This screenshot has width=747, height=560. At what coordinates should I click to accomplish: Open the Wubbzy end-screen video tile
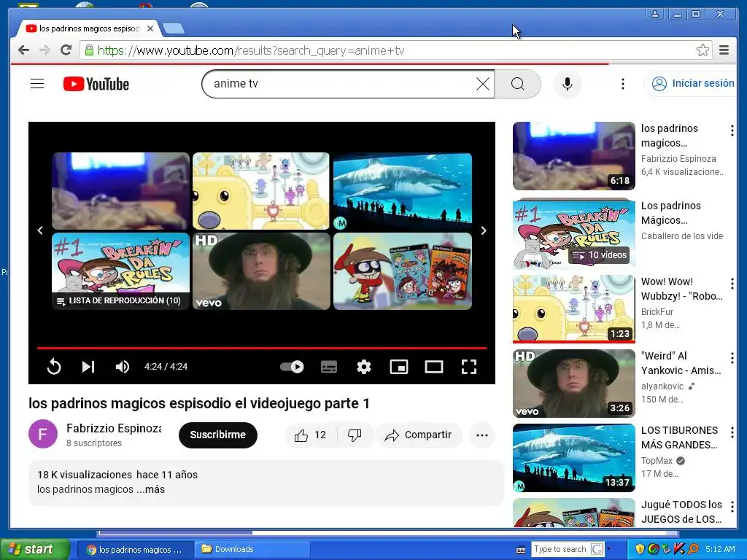[261, 191]
